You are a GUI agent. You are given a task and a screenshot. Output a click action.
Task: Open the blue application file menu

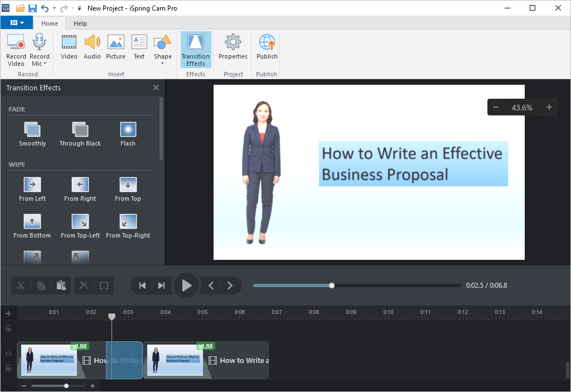tap(17, 23)
